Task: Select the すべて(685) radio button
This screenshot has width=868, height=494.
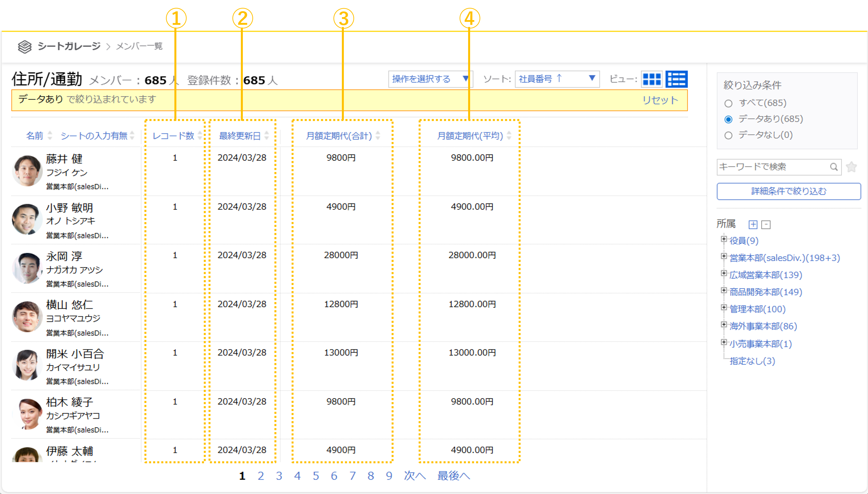Action: click(x=728, y=103)
